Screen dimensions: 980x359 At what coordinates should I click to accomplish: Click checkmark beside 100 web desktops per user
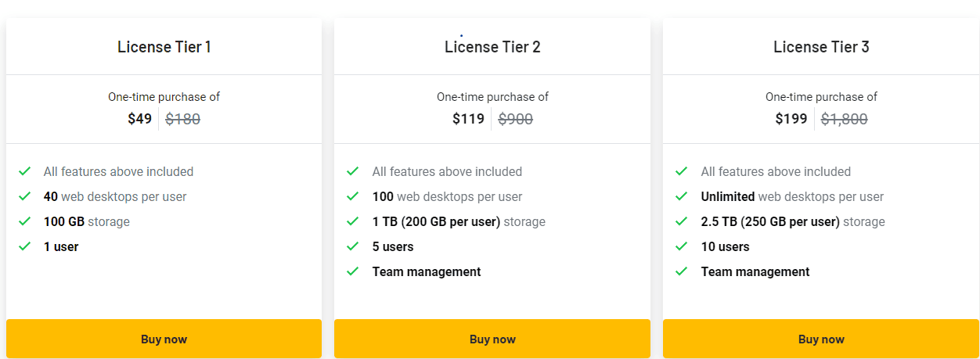coord(353,196)
